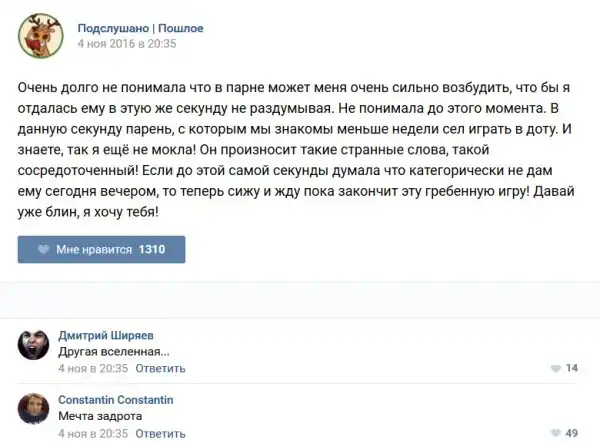This screenshot has height=443, width=600.
Task: Click the heart icon in the like button
Action: (x=43, y=249)
